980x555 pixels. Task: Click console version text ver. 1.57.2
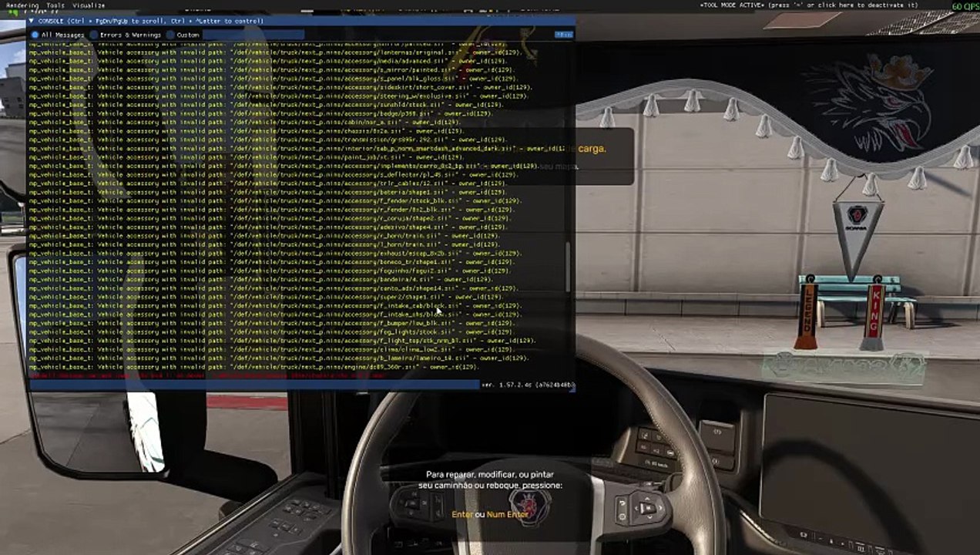(527, 385)
